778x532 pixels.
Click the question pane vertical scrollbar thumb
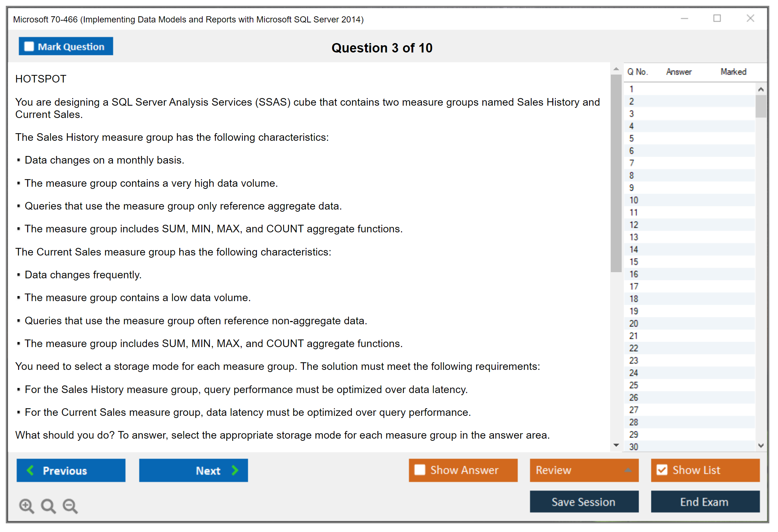[616, 174]
